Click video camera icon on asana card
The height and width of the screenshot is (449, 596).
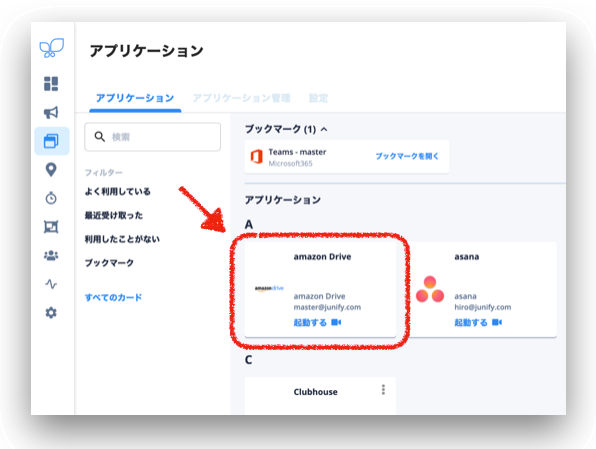(x=497, y=322)
